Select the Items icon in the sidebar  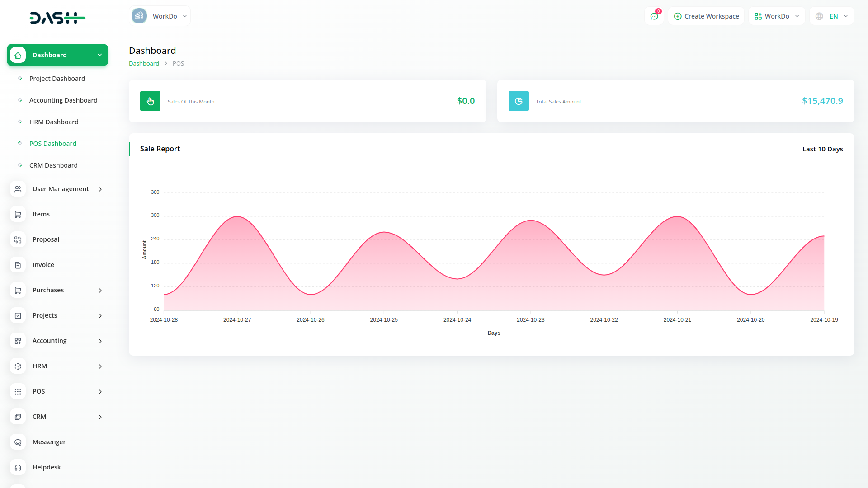(x=18, y=214)
